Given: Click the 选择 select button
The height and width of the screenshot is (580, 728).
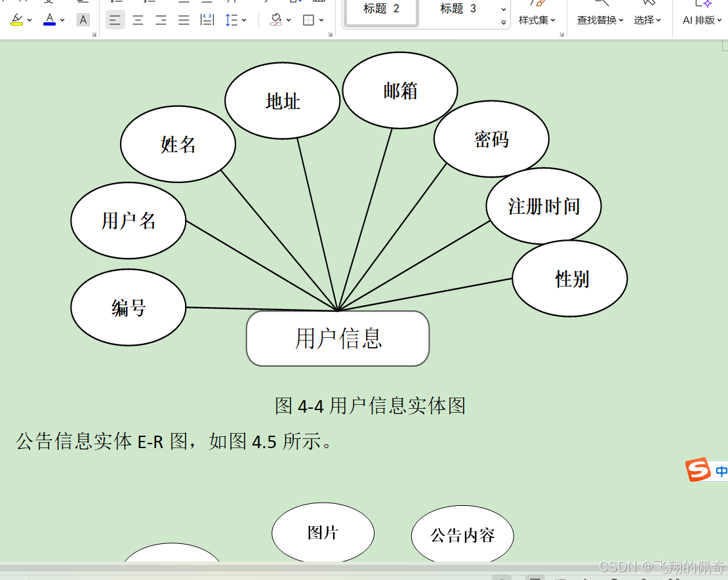Looking at the screenshot, I should pyautogui.click(x=645, y=20).
